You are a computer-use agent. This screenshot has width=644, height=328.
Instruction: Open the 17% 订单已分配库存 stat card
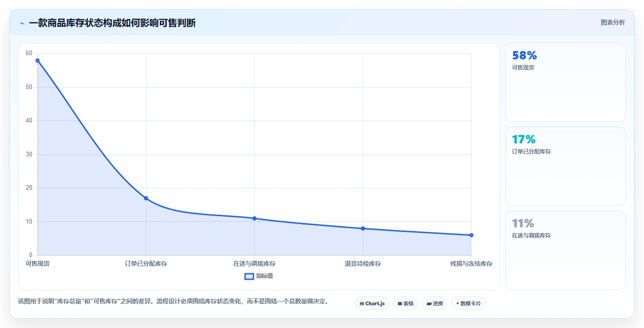(566, 167)
